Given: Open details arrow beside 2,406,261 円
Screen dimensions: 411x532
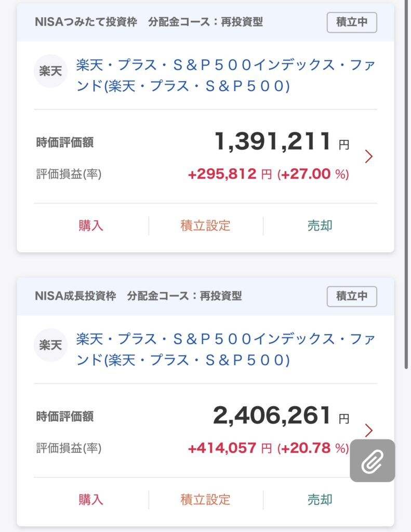Looking at the screenshot, I should [x=369, y=430].
